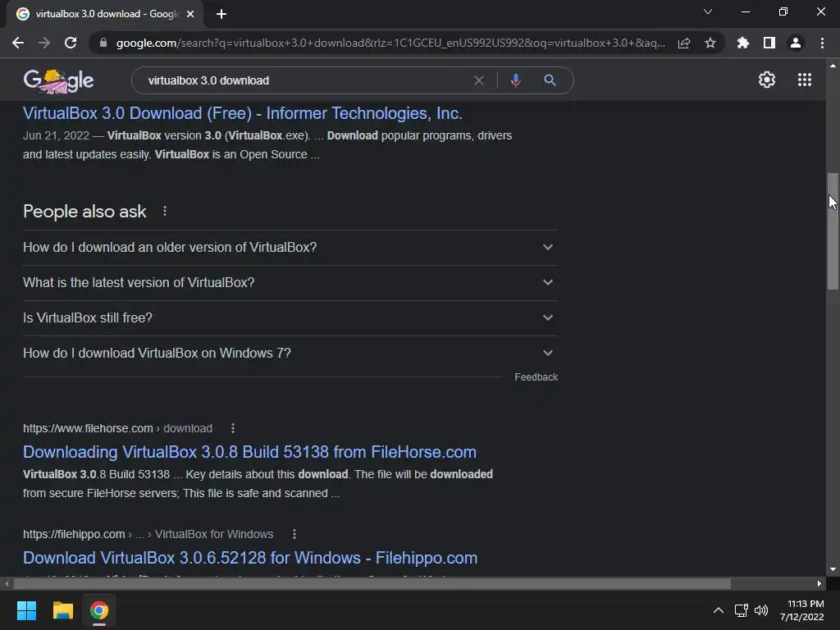
Task: Open Chrome profile avatar icon
Action: tap(796, 43)
